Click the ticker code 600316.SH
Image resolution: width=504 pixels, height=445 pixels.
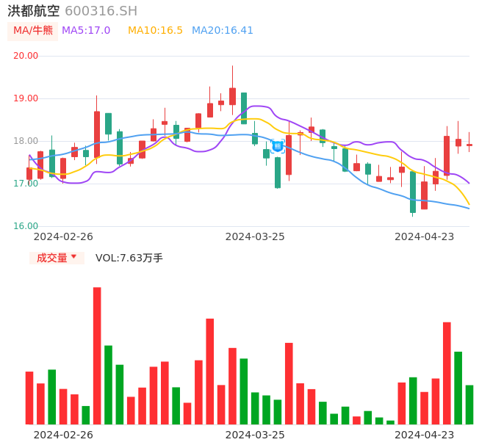[101, 11]
